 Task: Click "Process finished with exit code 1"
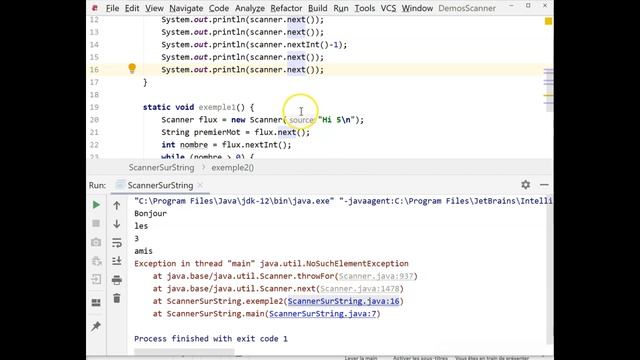(x=211, y=339)
